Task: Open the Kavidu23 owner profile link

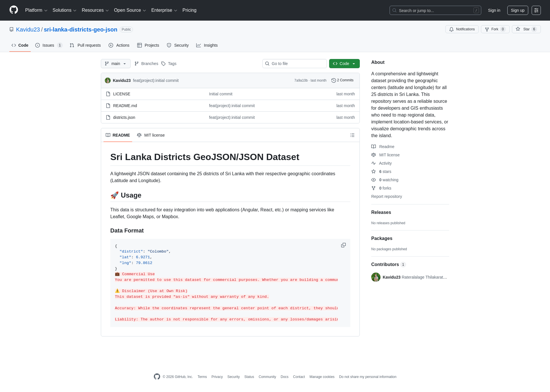Action: [28, 29]
